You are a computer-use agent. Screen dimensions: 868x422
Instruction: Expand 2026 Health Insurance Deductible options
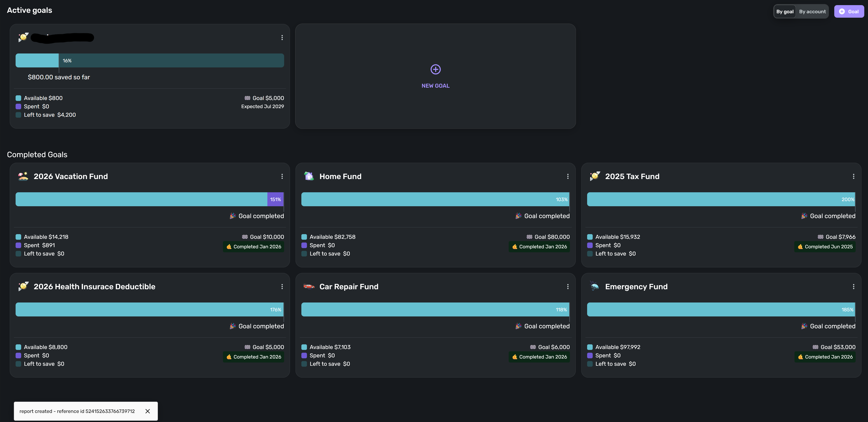tap(282, 287)
